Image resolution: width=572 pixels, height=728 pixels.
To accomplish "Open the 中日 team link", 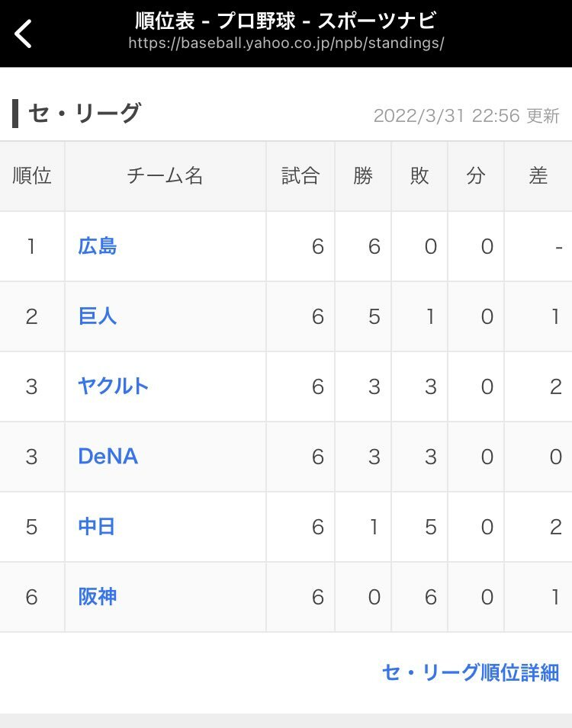I will pos(97,527).
